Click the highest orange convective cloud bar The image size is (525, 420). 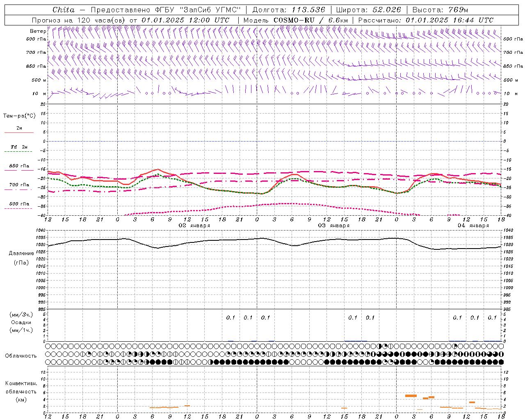point(411,396)
